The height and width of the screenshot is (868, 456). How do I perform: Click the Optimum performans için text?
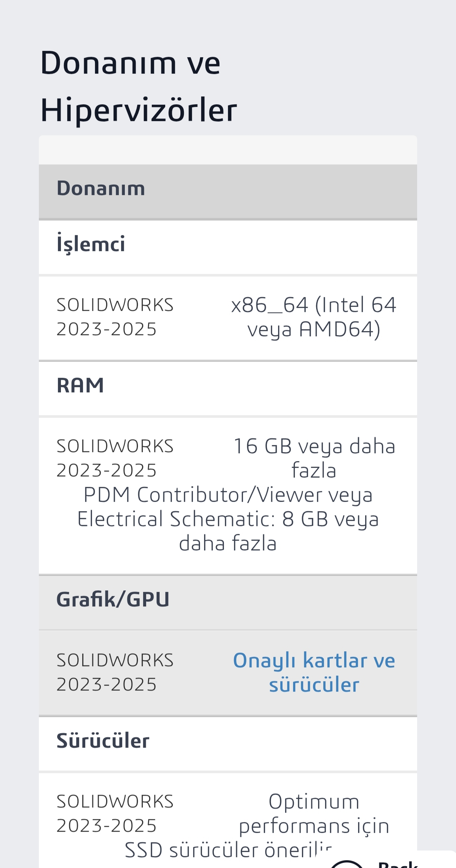click(314, 813)
